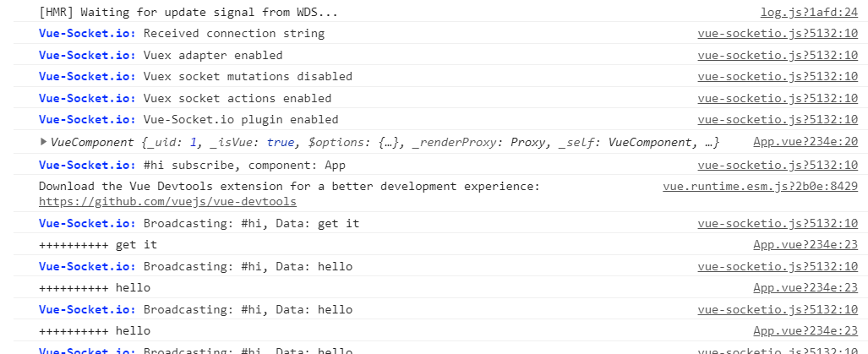This screenshot has width=868, height=354.
Task: Open source link for "Vue-Socket.io plugin enabled" log
Action: pos(778,120)
